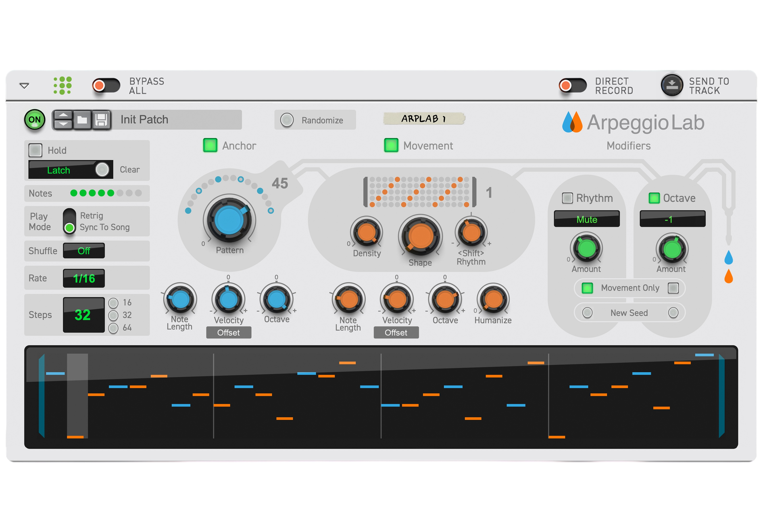Click the save patch floppy disk icon
The height and width of the screenshot is (532, 760).
point(101,120)
